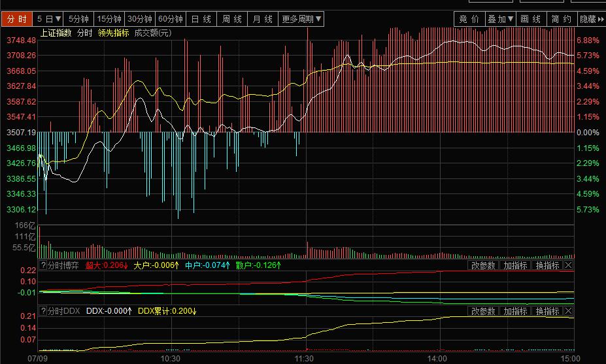Toggle the 成交额(元) turnover display

[152, 33]
